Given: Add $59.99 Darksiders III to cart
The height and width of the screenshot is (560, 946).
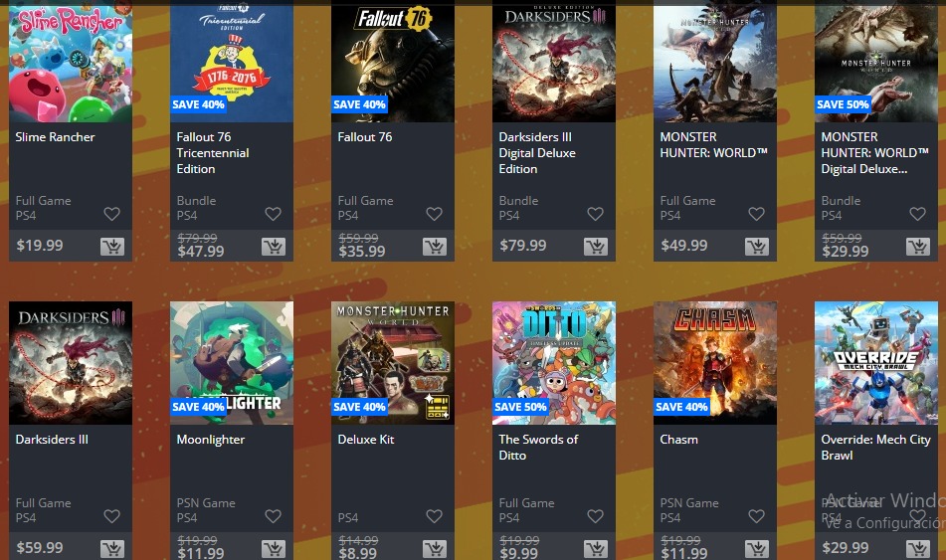Looking at the screenshot, I should pos(112,548).
